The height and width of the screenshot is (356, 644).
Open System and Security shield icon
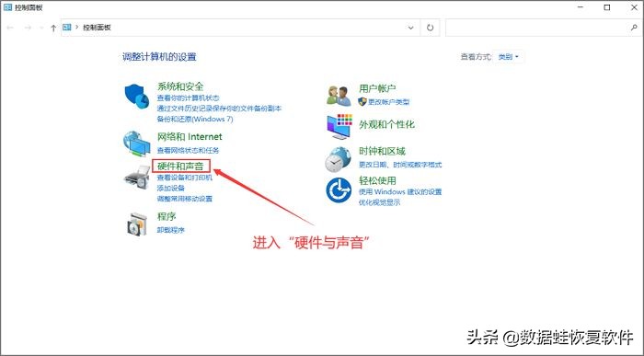click(137, 97)
